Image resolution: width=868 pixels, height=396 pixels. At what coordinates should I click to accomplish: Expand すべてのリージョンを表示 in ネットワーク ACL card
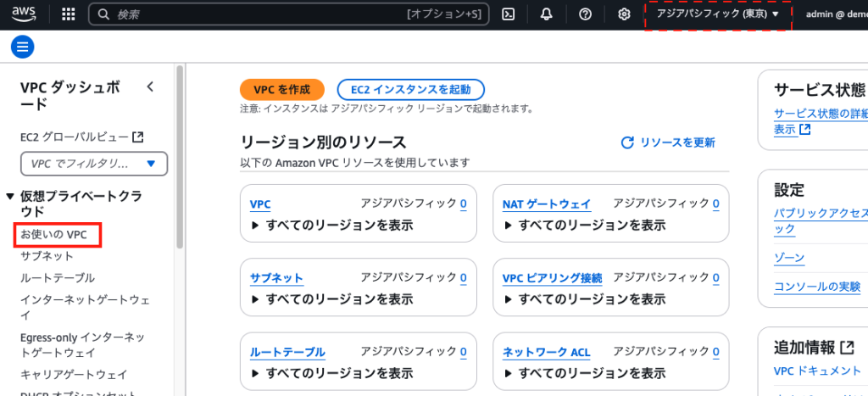pos(585,373)
